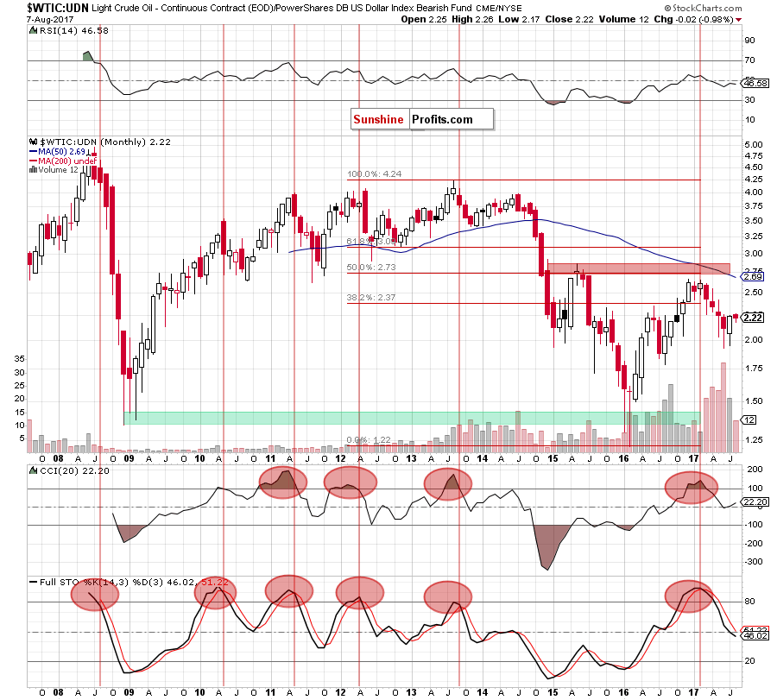Click the High 2.26 value in header
This screenshot has height=700, width=777.
tap(472, 20)
